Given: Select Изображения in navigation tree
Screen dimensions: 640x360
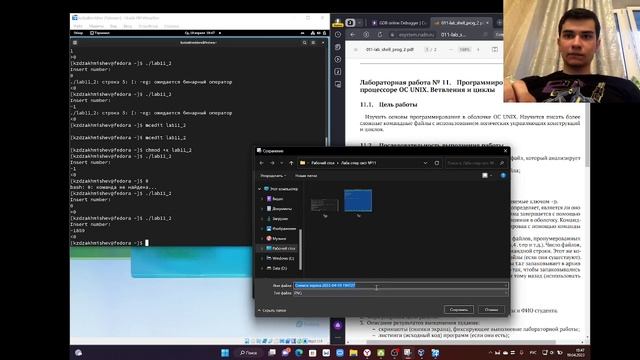Looking at the screenshot, I should tap(284, 229).
